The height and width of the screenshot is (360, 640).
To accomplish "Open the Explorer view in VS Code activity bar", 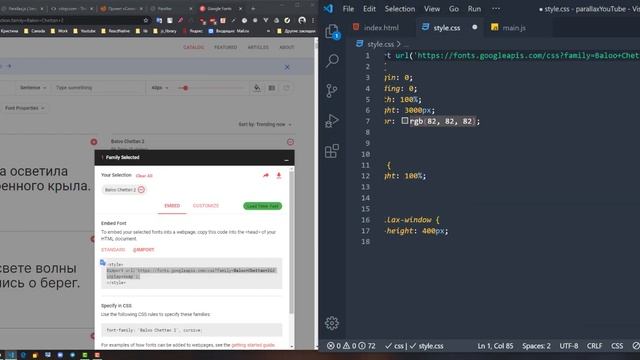I will [332, 32].
